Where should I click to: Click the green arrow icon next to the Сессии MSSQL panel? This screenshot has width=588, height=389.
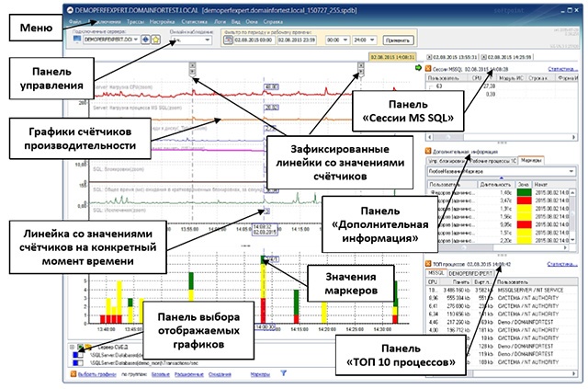pos(419,68)
